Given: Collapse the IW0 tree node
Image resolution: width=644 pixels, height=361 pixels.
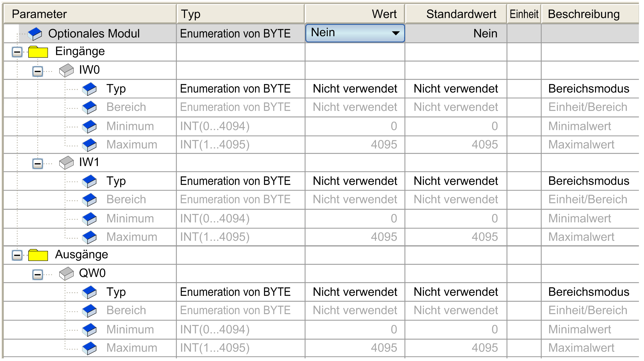Looking at the screenshot, I should 38,71.
